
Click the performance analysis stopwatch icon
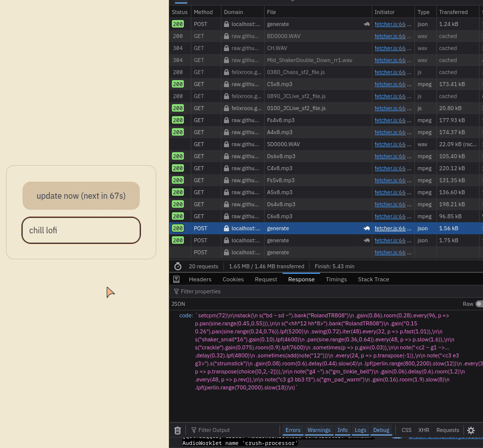coord(178,266)
